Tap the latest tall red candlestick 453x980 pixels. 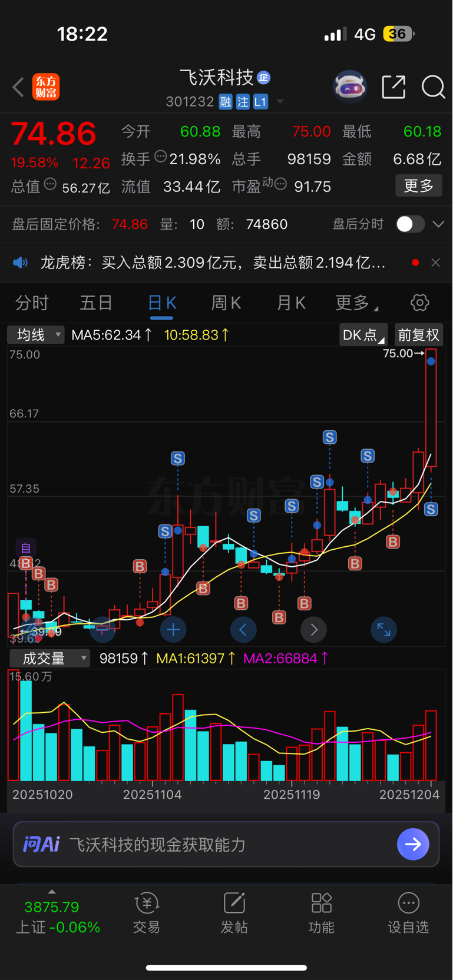coord(431,408)
